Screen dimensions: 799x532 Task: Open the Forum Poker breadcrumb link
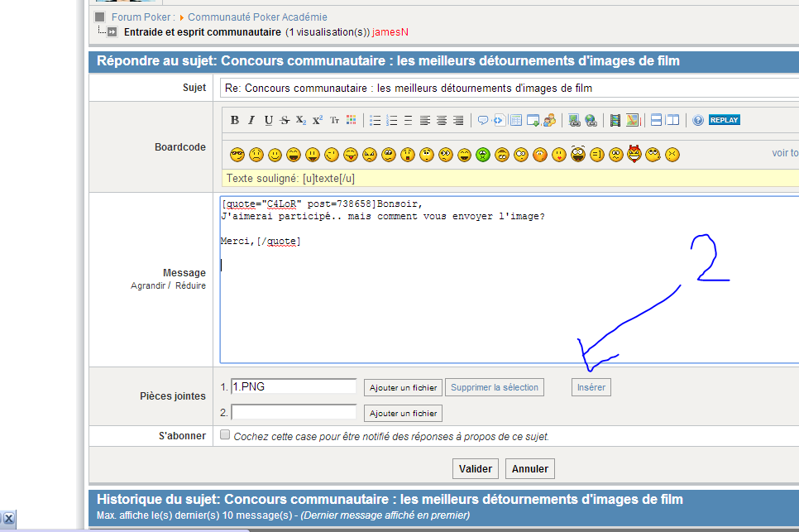(x=143, y=17)
